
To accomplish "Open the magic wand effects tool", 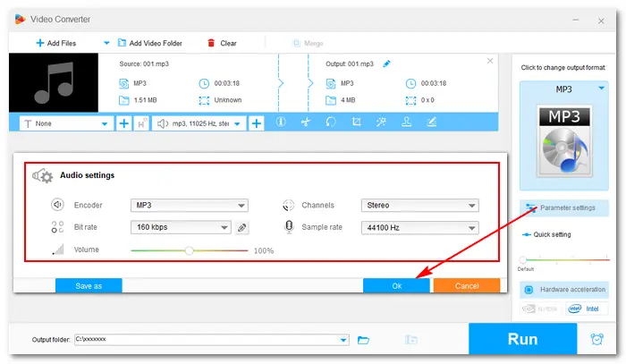I will 381,123.
